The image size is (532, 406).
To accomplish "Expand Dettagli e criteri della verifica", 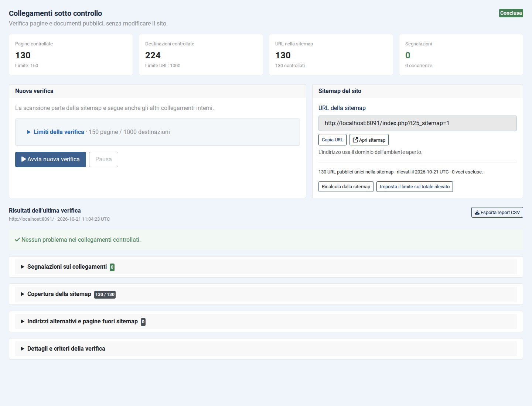I will tap(266, 349).
